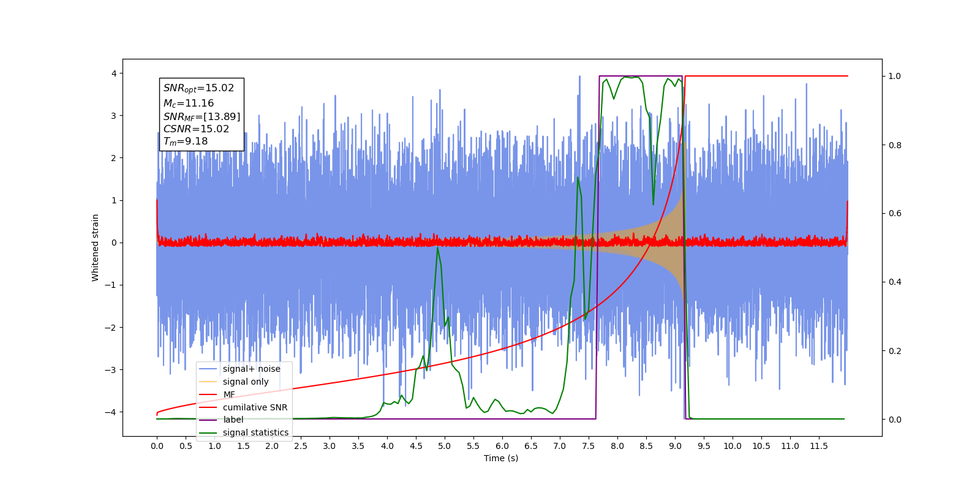Viewport: 980px width, 490px height.
Task: Click the x-axis tick label 3.0
Action: click(330, 446)
